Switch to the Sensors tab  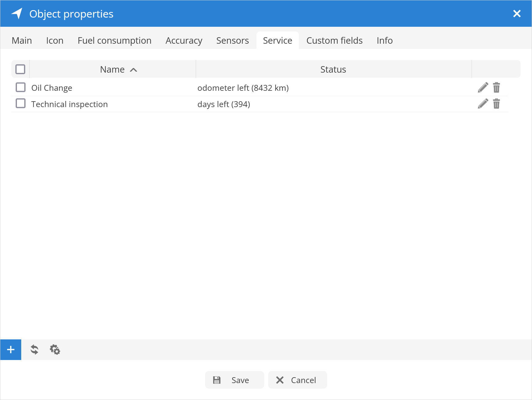click(232, 41)
